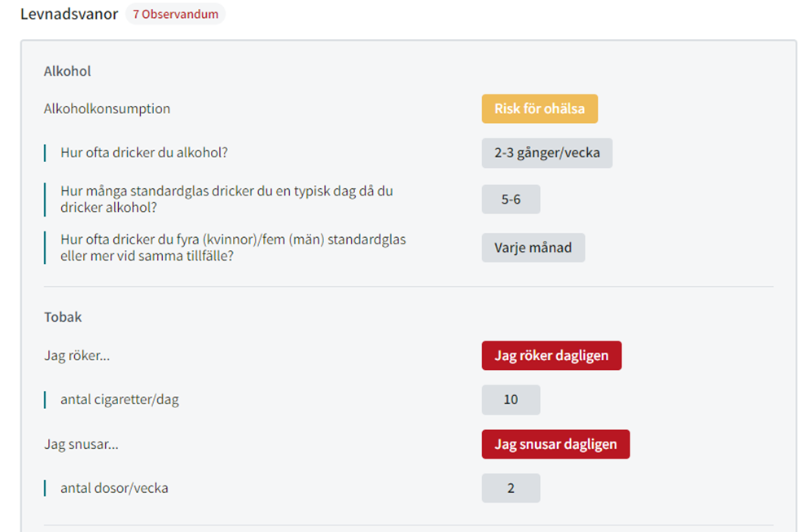Click the Alkohol subsection heading
Viewport: 812px width, 532px height.
tap(68, 71)
